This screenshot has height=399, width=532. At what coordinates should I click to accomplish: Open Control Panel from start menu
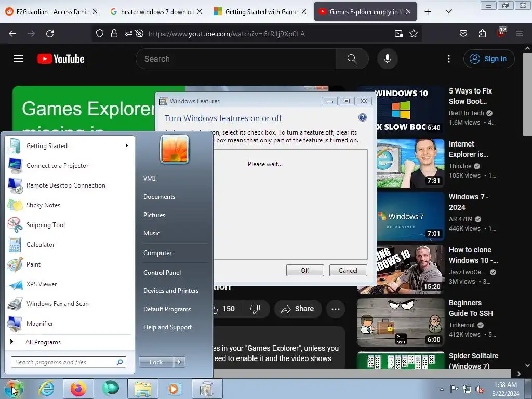pyautogui.click(x=162, y=273)
